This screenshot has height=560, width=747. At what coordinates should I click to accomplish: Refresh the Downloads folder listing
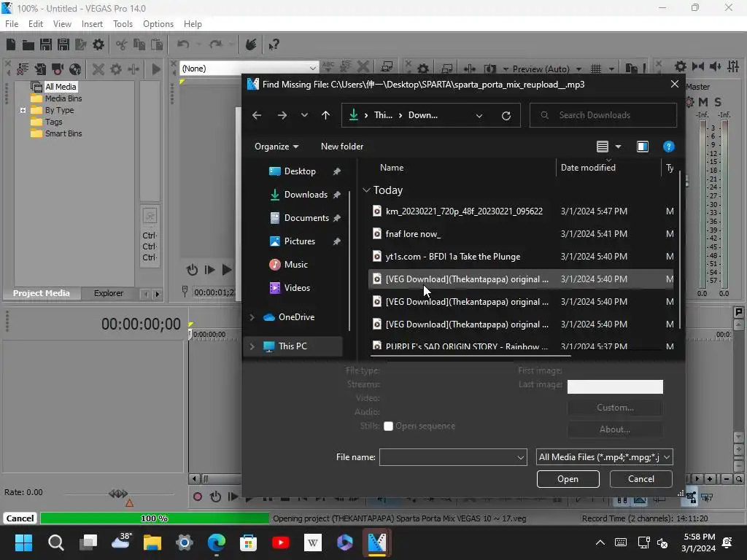click(x=506, y=115)
